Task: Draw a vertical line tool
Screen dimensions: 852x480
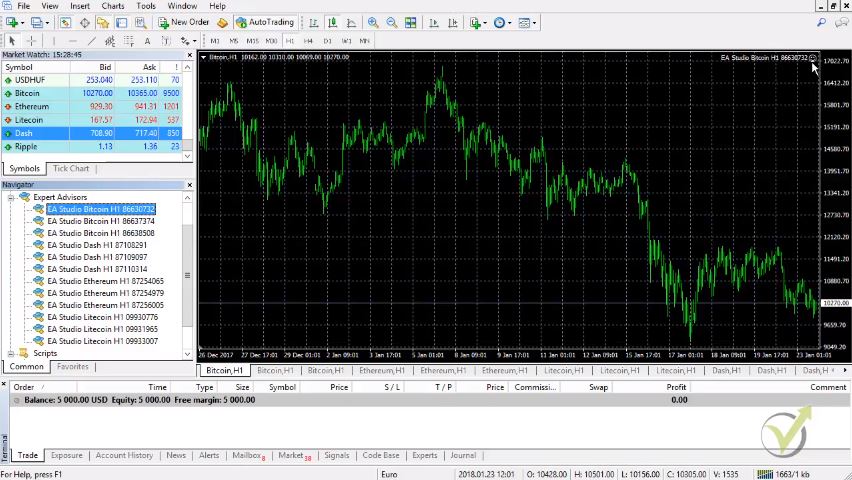Action: pos(53,41)
